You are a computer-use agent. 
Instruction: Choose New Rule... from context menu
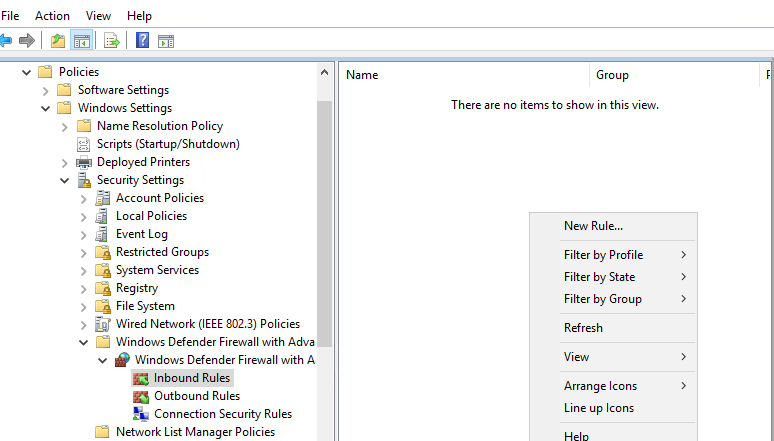pos(613,226)
